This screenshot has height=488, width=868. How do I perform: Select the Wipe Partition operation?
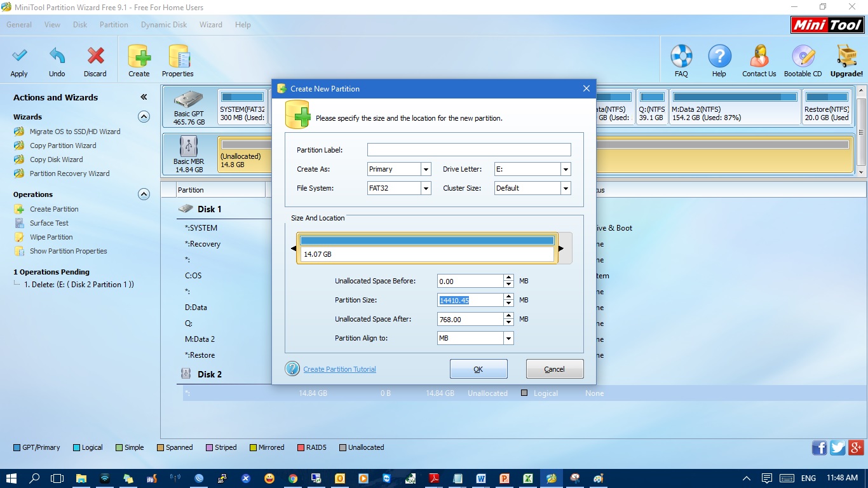coord(51,237)
